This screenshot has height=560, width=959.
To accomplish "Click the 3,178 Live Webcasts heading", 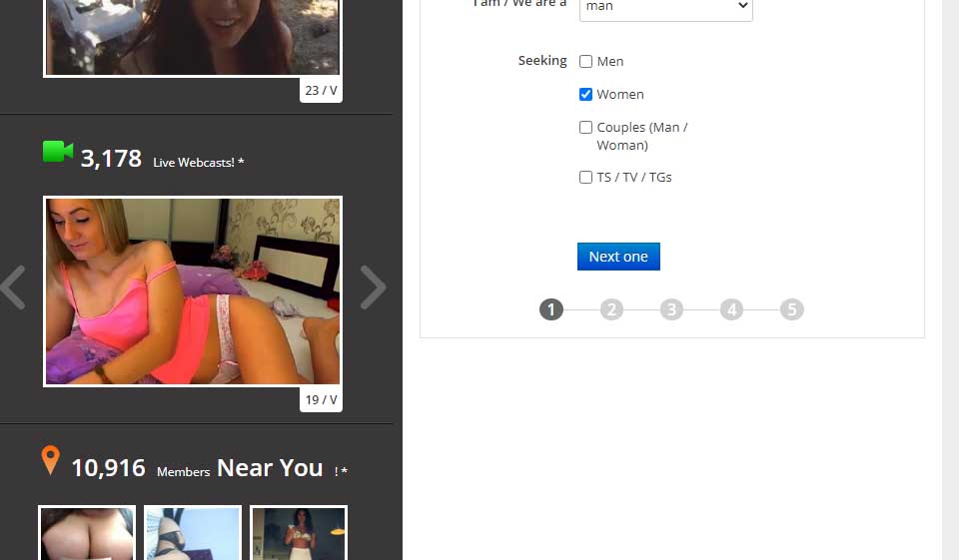I will click(x=162, y=159).
